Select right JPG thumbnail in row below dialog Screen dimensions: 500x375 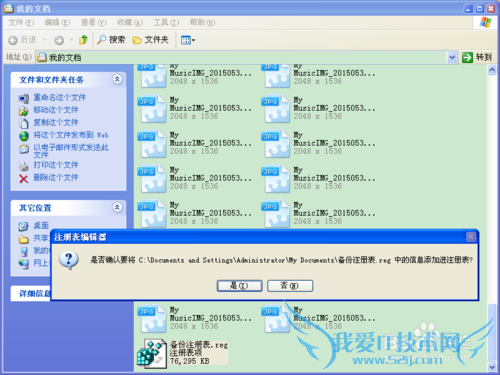276,319
